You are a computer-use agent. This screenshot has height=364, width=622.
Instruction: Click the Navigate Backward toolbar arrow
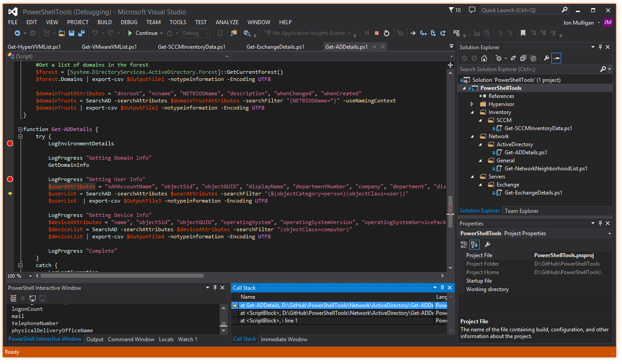pyautogui.click(x=17, y=33)
